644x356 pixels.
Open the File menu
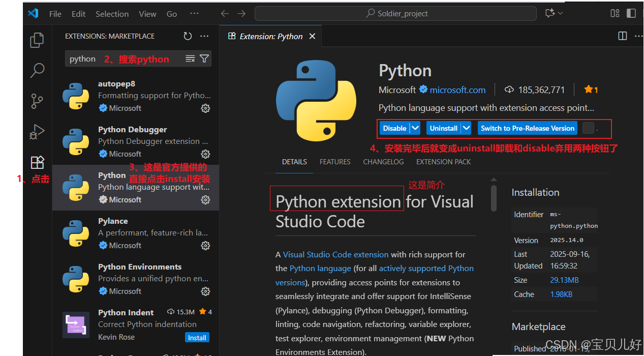pyautogui.click(x=55, y=14)
